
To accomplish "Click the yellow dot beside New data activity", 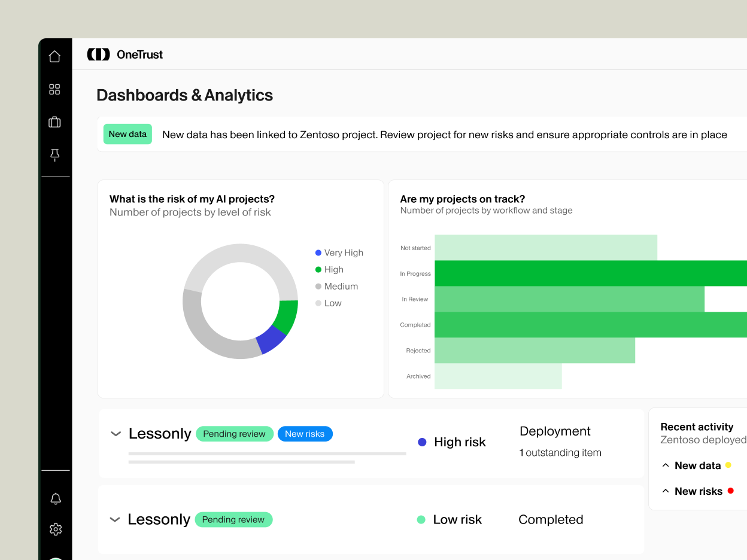I will point(729,464).
